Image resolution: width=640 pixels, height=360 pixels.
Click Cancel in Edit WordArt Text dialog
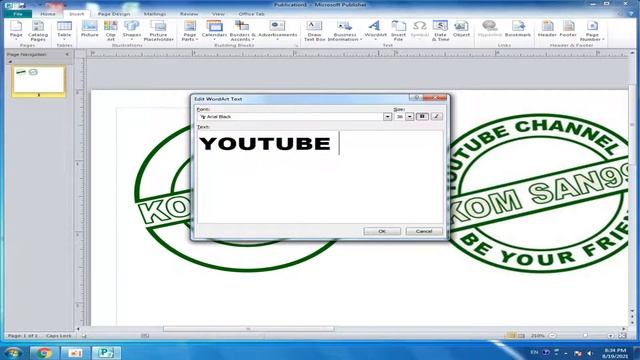coord(424,231)
